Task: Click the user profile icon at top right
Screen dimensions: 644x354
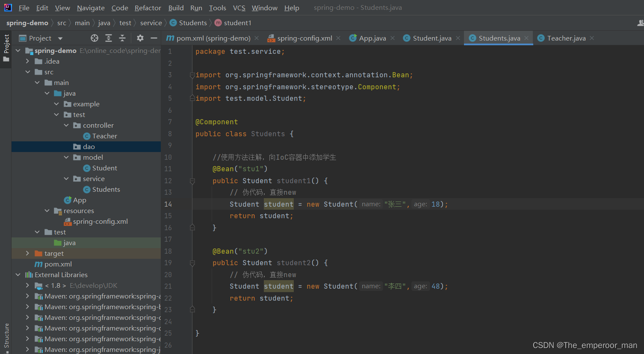Action: 640,23
